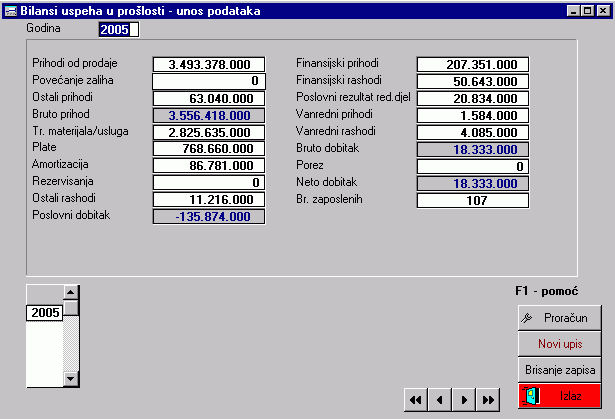Screen dimensions: 615x419
Task: Click the Godina label
Action: [43, 28]
